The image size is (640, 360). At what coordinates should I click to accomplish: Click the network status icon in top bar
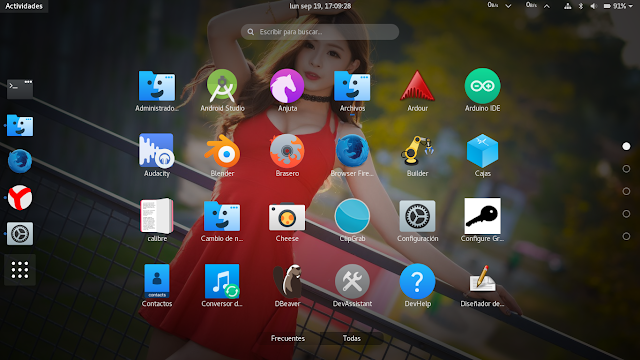point(567,6)
